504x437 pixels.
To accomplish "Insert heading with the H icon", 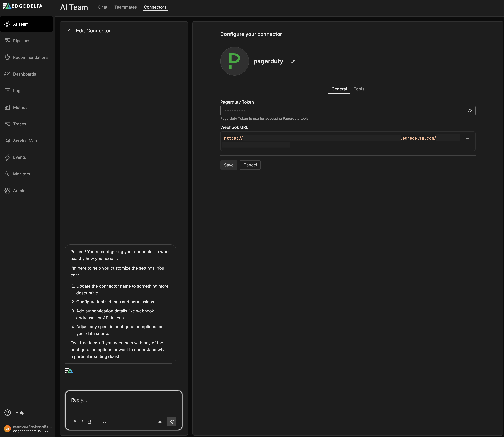I will (x=97, y=422).
